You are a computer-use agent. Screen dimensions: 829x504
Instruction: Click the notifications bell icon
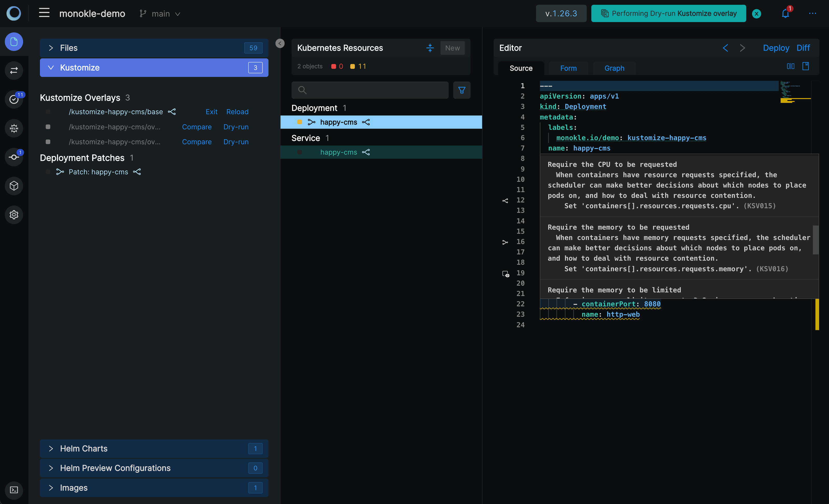pyautogui.click(x=785, y=14)
